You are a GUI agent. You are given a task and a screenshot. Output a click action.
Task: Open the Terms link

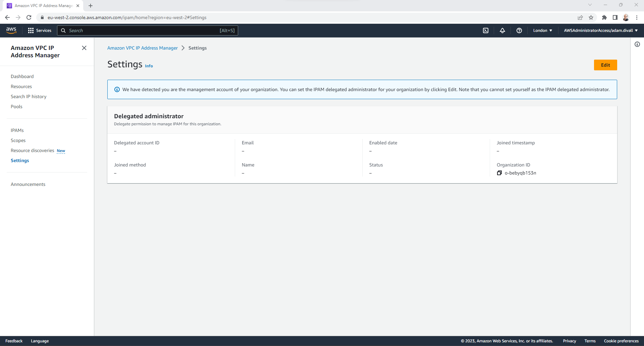click(590, 341)
